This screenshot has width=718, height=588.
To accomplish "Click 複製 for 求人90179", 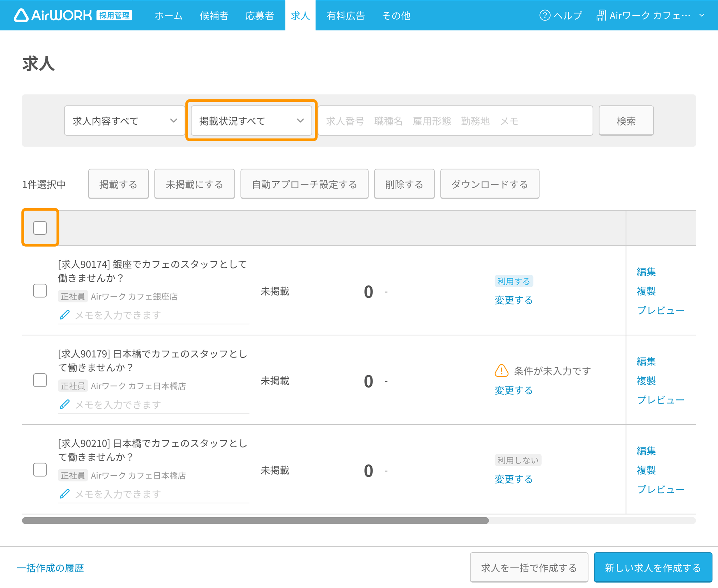I will [646, 380].
